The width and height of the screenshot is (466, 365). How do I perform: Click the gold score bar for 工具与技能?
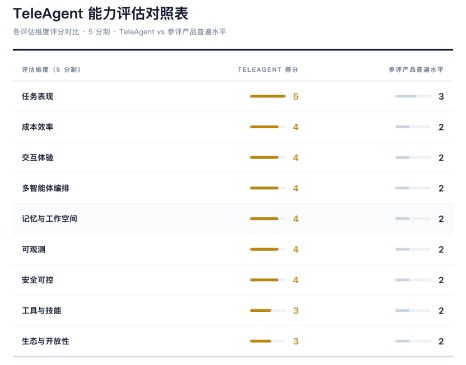pyautogui.click(x=268, y=310)
